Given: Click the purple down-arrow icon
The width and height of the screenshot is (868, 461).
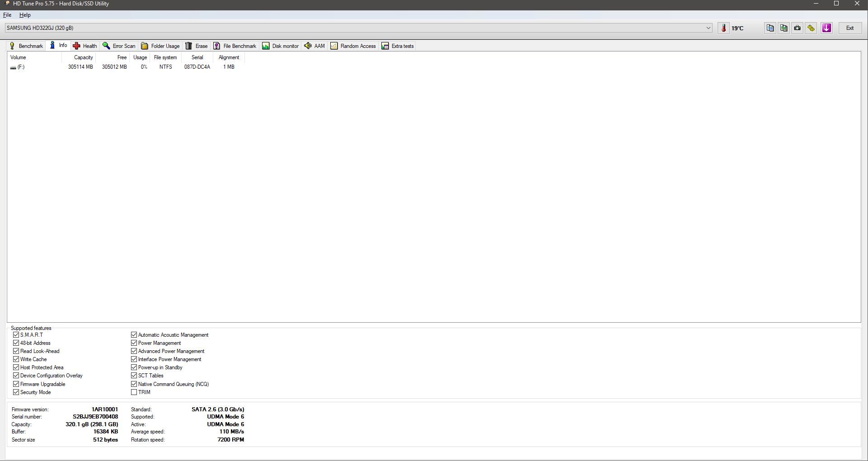Looking at the screenshot, I should (x=826, y=28).
